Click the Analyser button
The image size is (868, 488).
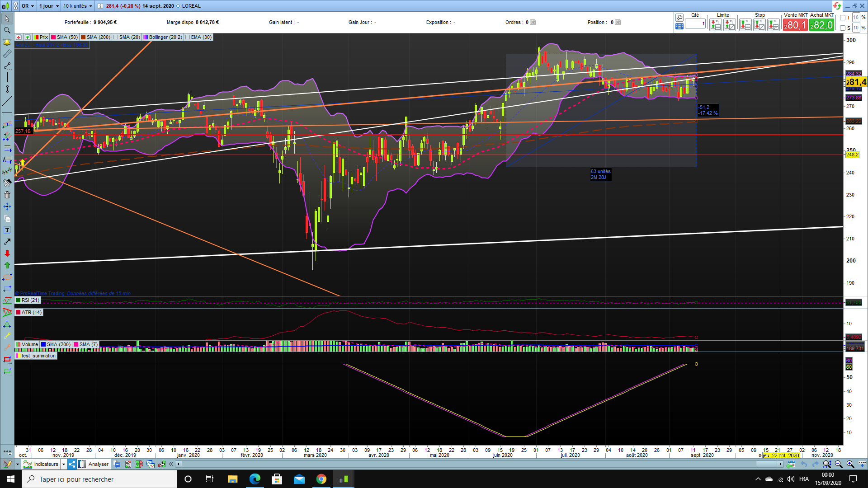pyautogui.click(x=98, y=464)
